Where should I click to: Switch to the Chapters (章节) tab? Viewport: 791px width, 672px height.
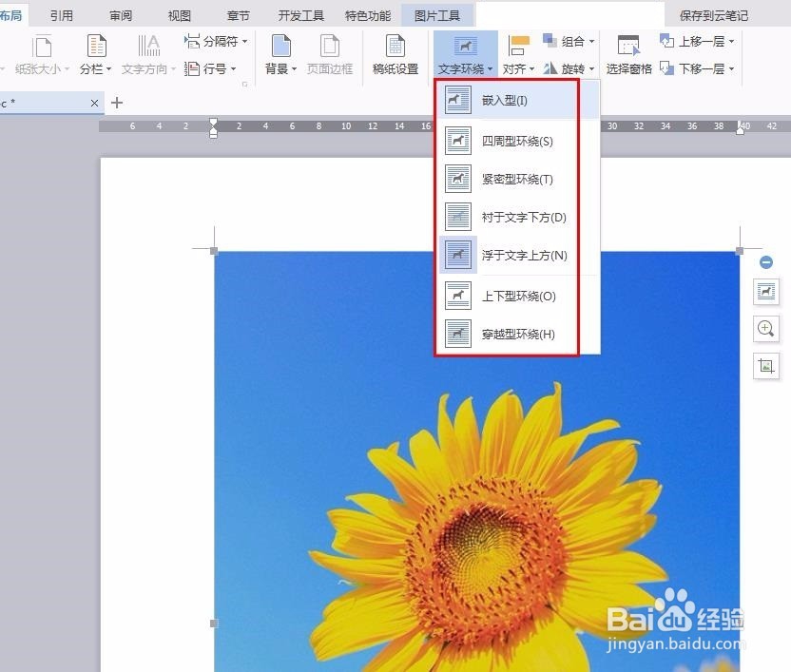click(238, 15)
